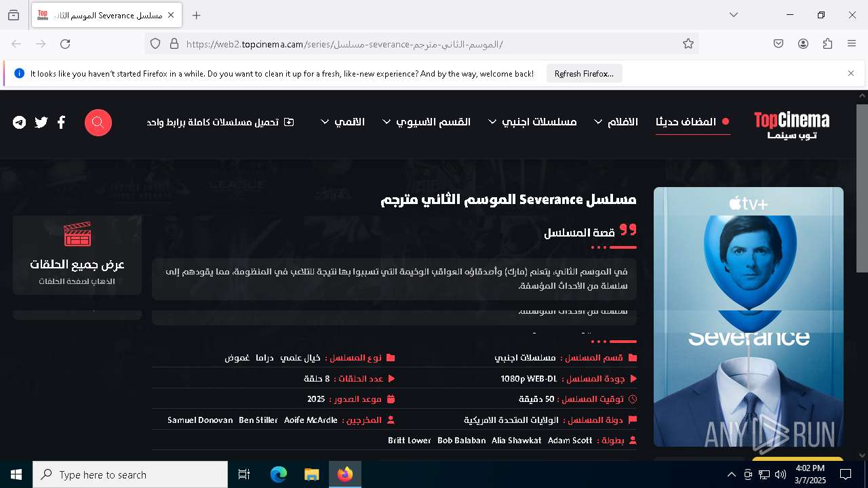Open the red search button on TopCinema
868x488 pixels.
point(98,123)
